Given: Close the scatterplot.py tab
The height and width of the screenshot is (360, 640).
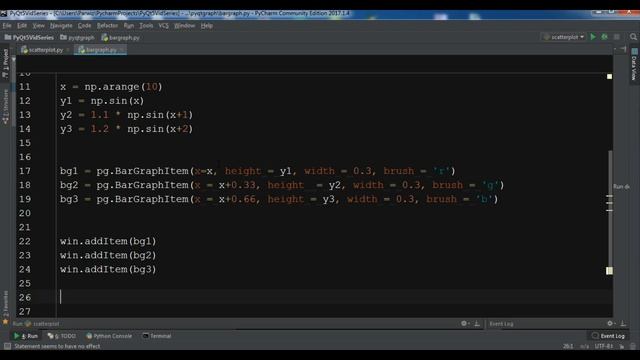Looking at the screenshot, I should pos(68,50).
